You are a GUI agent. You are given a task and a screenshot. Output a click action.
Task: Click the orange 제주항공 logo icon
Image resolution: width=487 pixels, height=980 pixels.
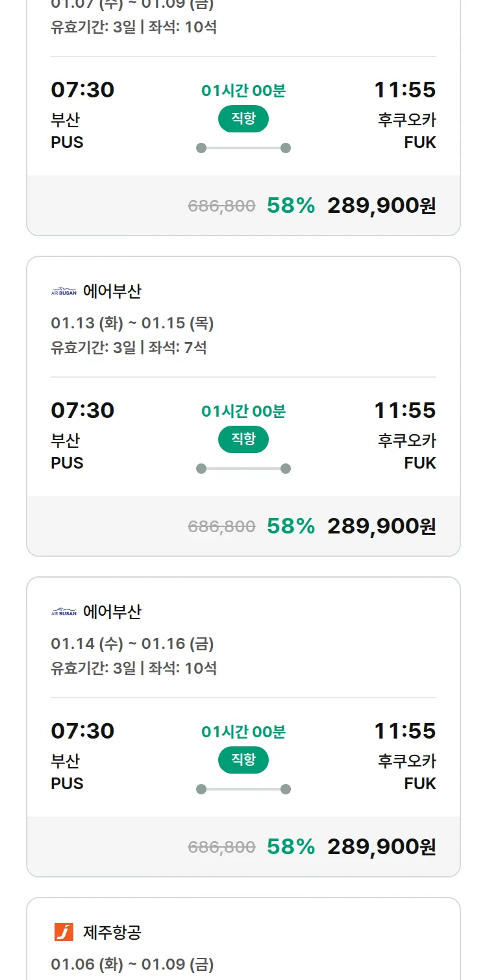pyautogui.click(x=64, y=932)
